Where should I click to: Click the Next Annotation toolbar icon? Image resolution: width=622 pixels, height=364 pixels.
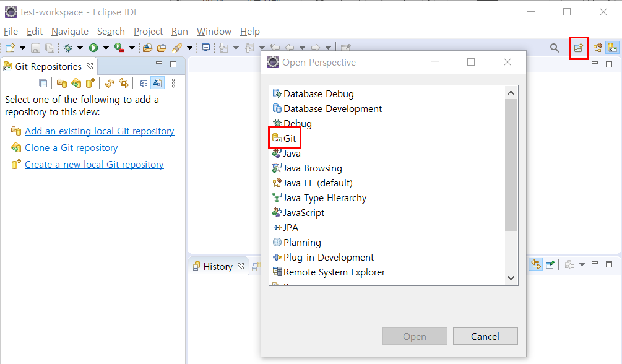[x=223, y=48]
